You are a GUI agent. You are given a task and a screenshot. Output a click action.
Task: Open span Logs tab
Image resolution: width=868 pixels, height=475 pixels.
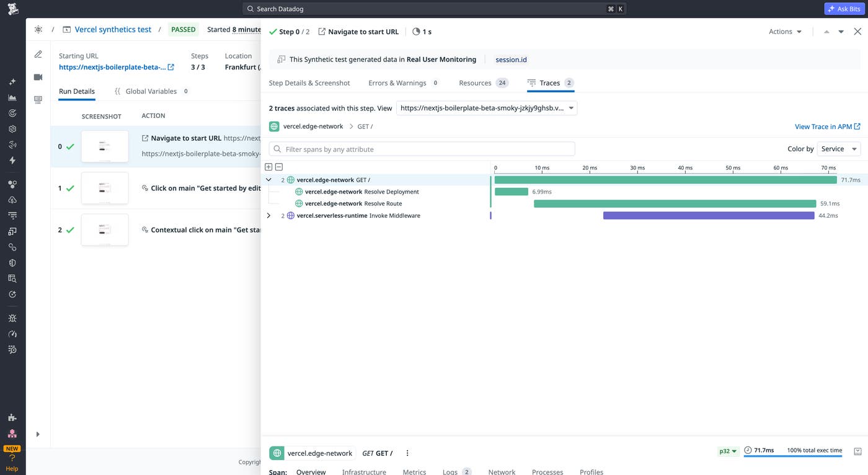[457, 472]
